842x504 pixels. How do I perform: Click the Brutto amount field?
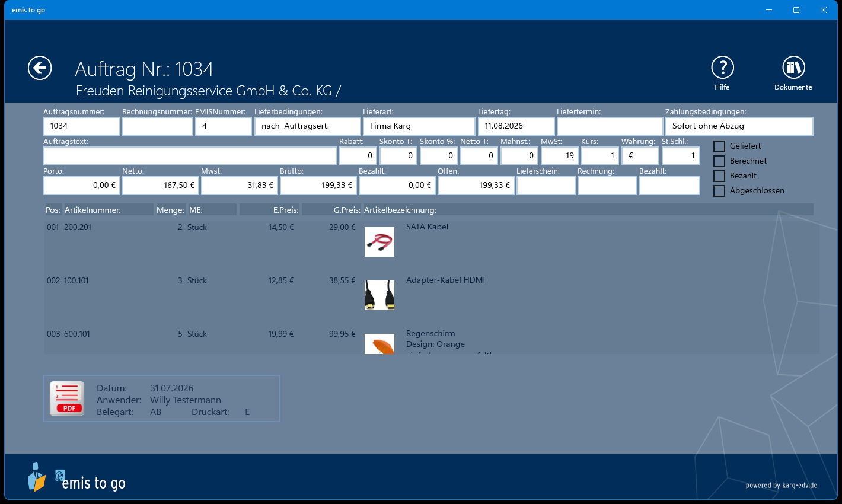click(x=318, y=186)
